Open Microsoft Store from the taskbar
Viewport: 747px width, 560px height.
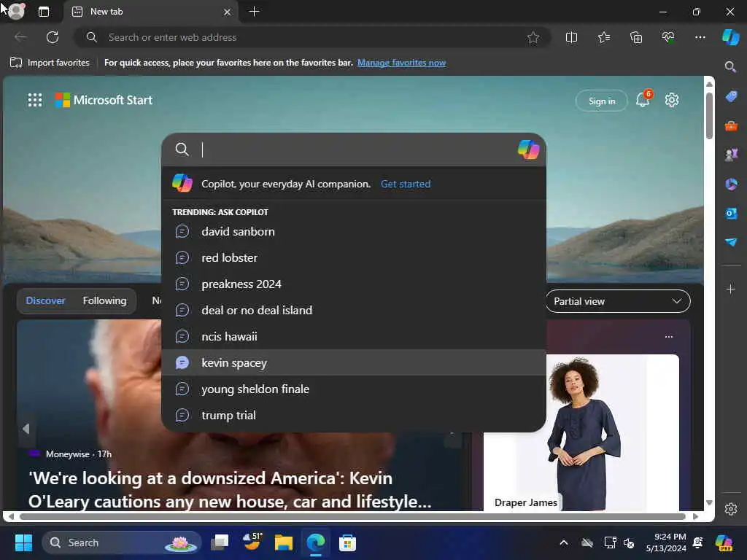pos(347,542)
